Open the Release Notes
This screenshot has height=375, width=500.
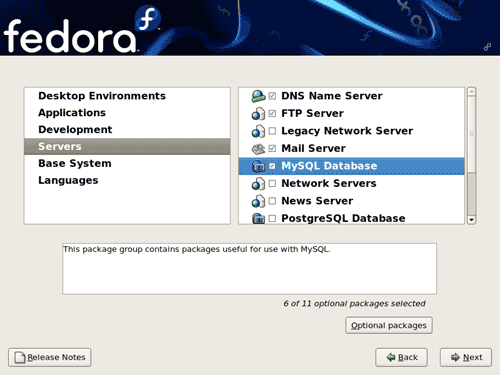pos(50,357)
